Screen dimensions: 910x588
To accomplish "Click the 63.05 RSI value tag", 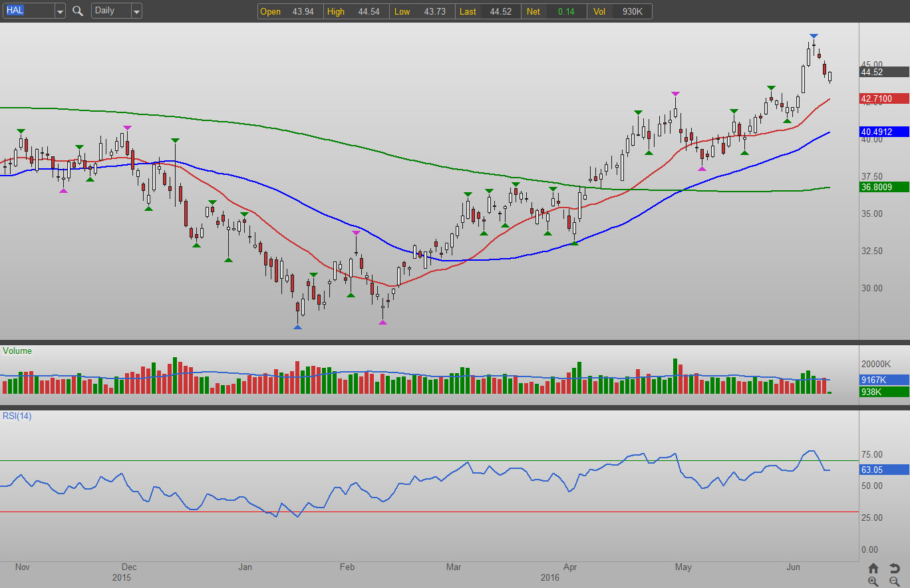I will (884, 470).
